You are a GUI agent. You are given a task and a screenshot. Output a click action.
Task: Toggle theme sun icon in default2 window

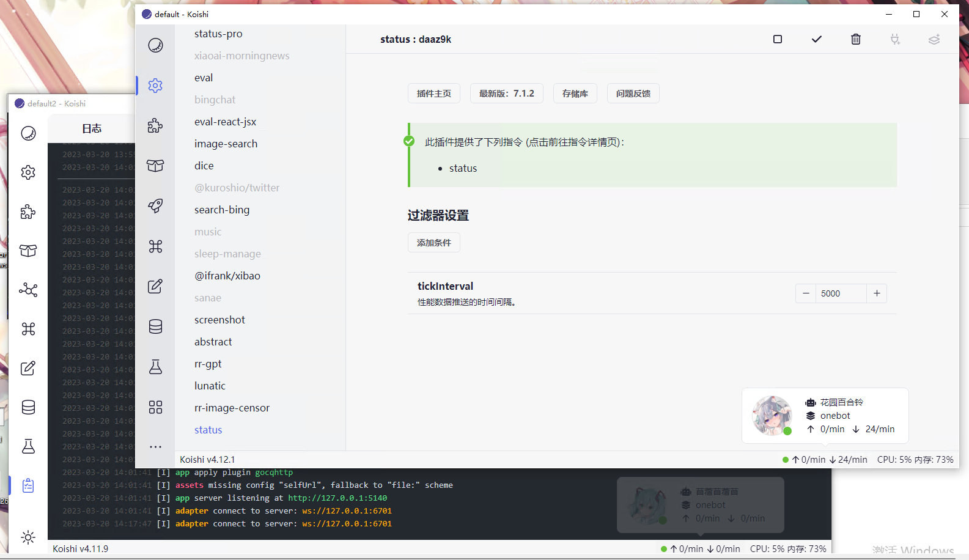tap(28, 537)
